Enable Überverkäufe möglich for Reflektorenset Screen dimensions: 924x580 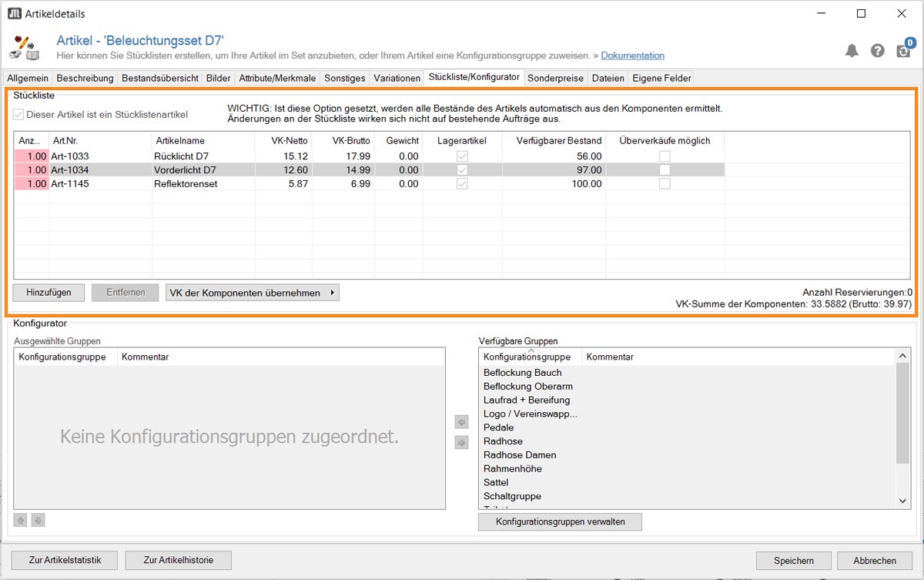[665, 184]
